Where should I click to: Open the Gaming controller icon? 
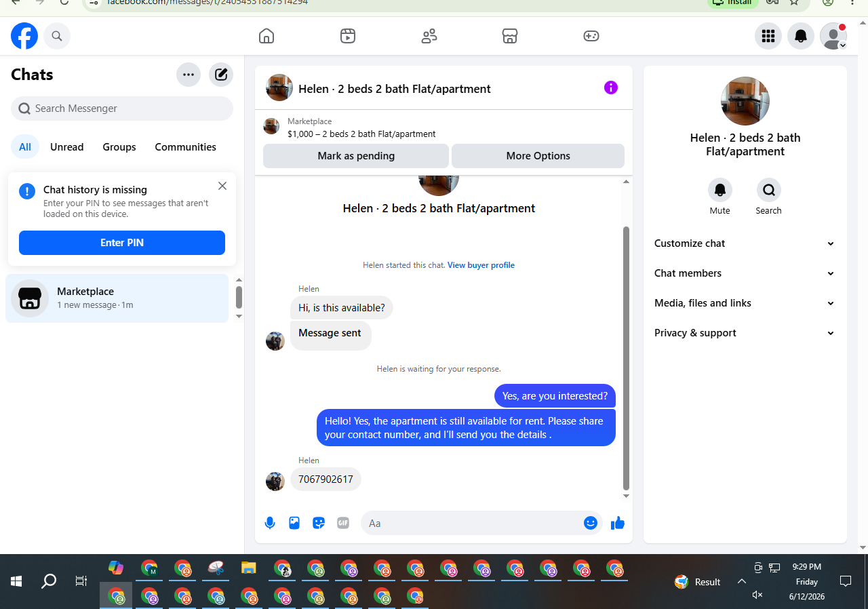pyautogui.click(x=591, y=36)
